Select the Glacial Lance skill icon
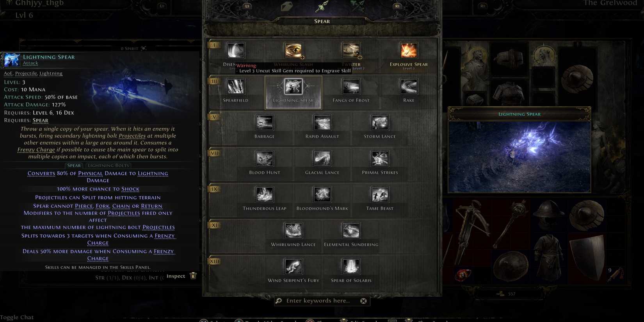 point(322,159)
